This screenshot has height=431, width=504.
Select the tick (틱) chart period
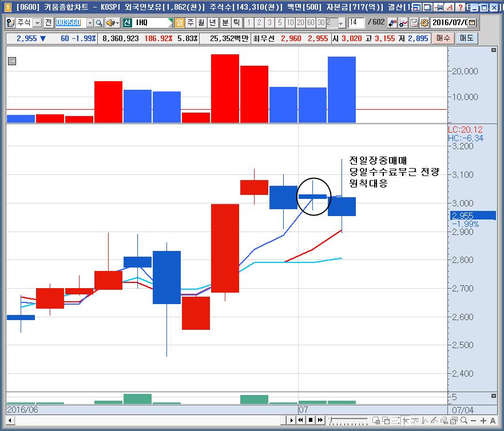coord(237,23)
